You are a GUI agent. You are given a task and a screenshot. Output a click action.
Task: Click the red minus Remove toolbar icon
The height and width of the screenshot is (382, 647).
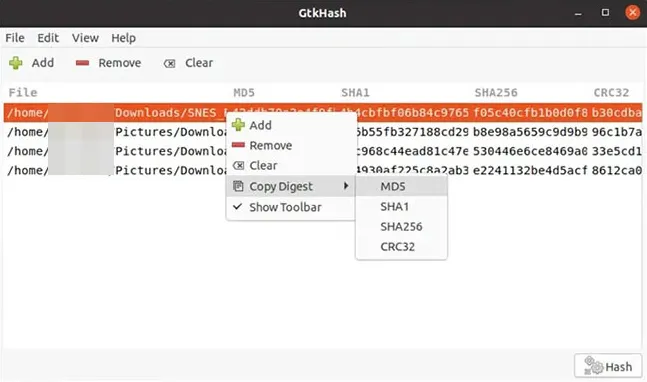pos(83,63)
